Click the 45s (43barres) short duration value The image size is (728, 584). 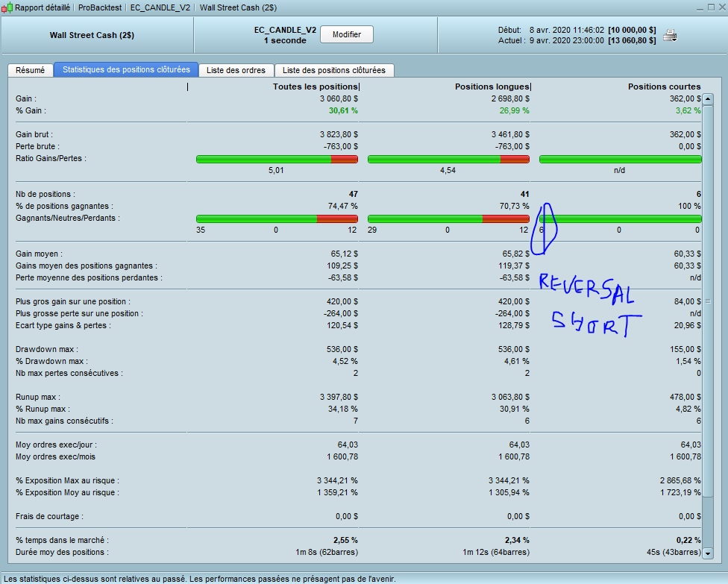[x=674, y=553]
